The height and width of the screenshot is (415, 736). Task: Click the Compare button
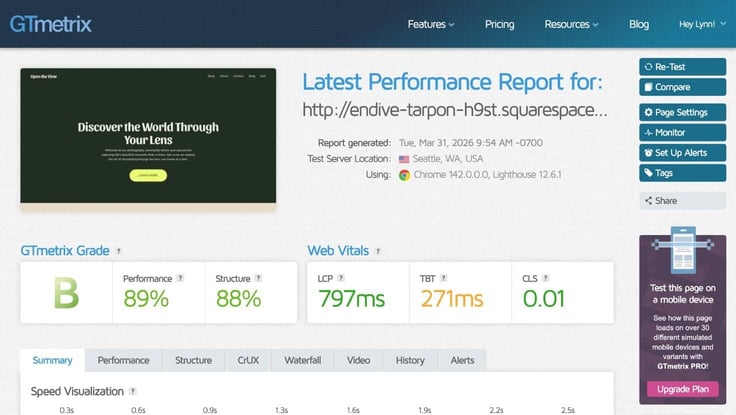click(x=682, y=87)
